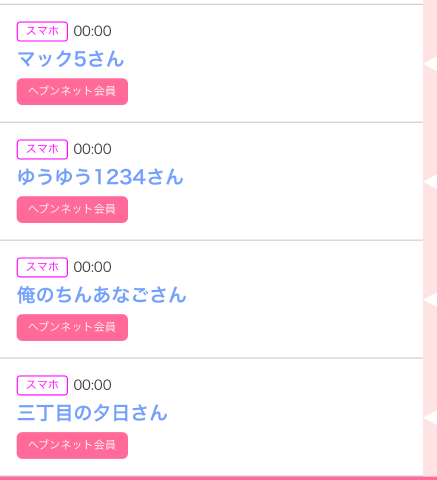Click ヘブンネット会員 button under ゆうゆう1234さん

[72, 210]
